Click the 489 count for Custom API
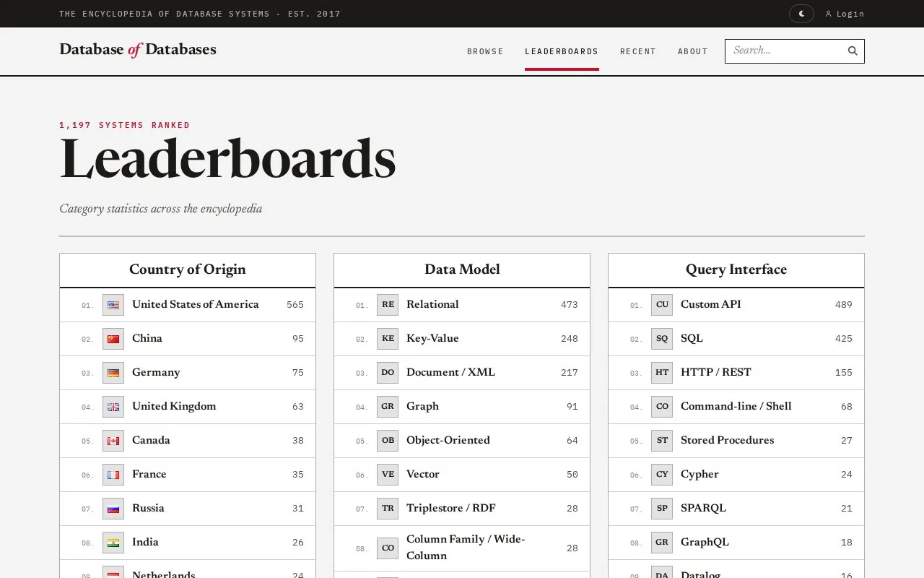This screenshot has width=924, height=578. coord(844,305)
